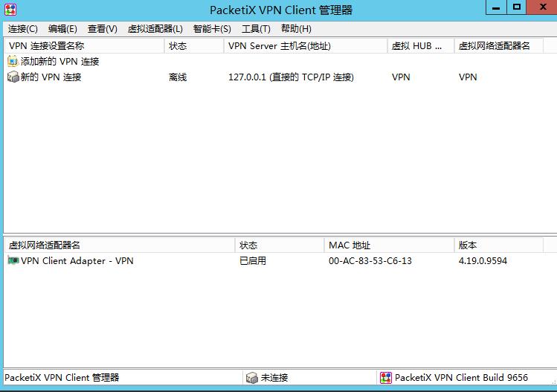
Task: Click the VPN Client Adapter network card icon
Action: click(13, 261)
